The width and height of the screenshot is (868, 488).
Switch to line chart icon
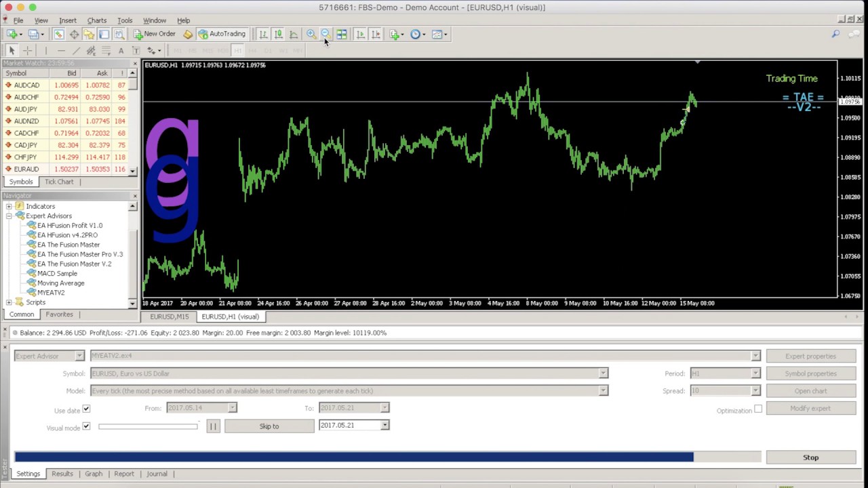coord(294,34)
